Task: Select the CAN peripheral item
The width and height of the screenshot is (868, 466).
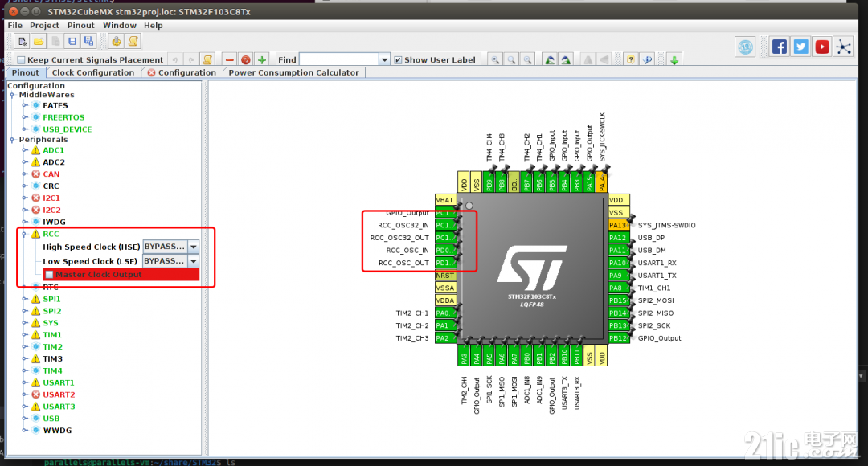Action: [51, 174]
